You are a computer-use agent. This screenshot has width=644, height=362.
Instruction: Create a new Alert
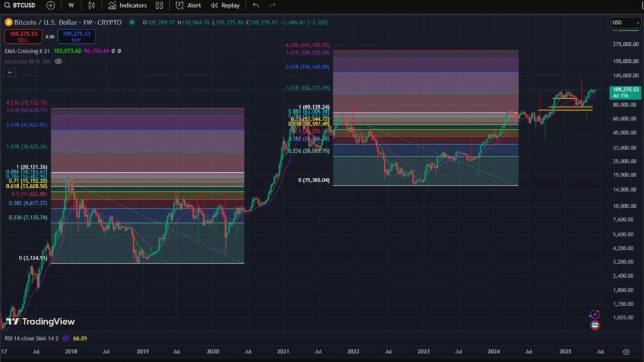coord(188,5)
